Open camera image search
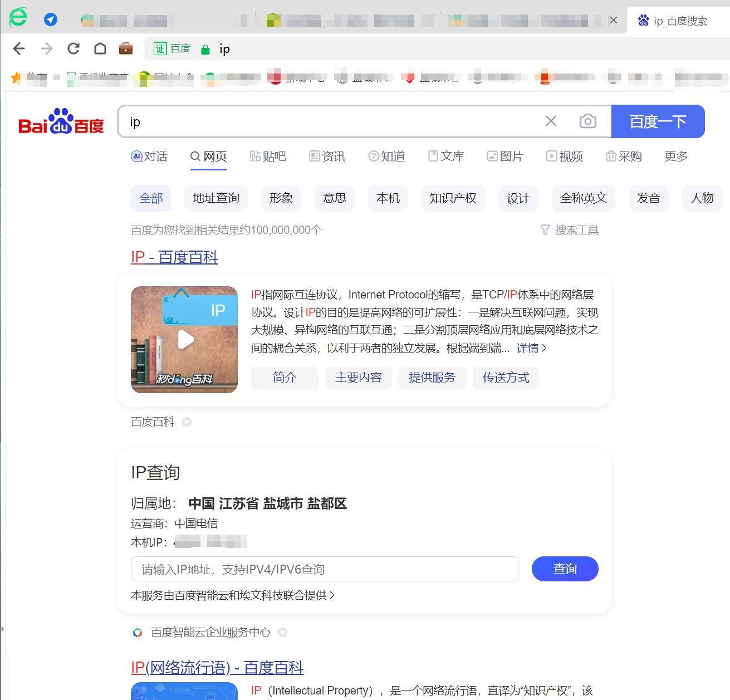The height and width of the screenshot is (700, 730). 588,121
